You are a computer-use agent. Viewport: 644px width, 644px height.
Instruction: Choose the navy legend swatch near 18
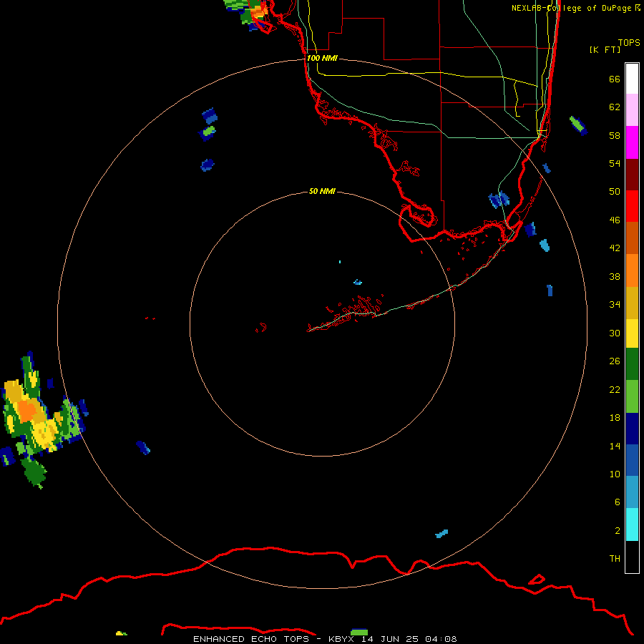632,429
